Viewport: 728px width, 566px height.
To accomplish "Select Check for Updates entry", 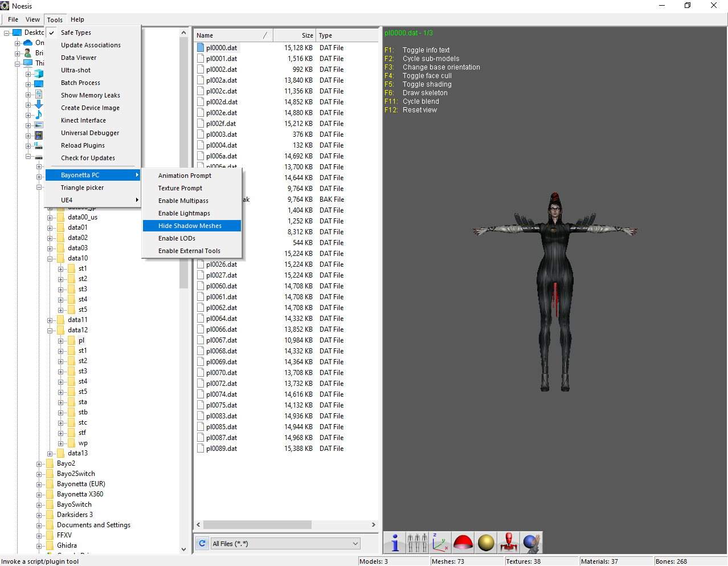I will (x=93, y=158).
